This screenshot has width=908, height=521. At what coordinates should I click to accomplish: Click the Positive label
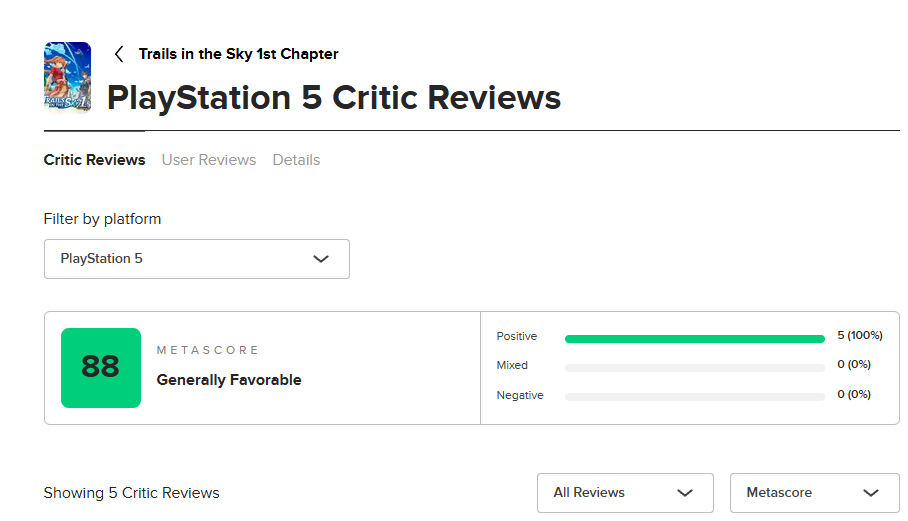[517, 337]
